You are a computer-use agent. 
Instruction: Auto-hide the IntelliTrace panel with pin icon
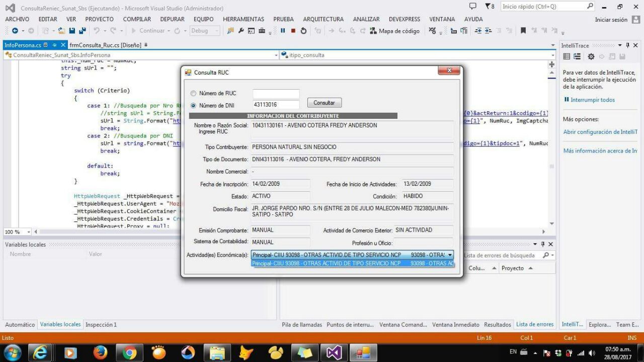(628, 45)
